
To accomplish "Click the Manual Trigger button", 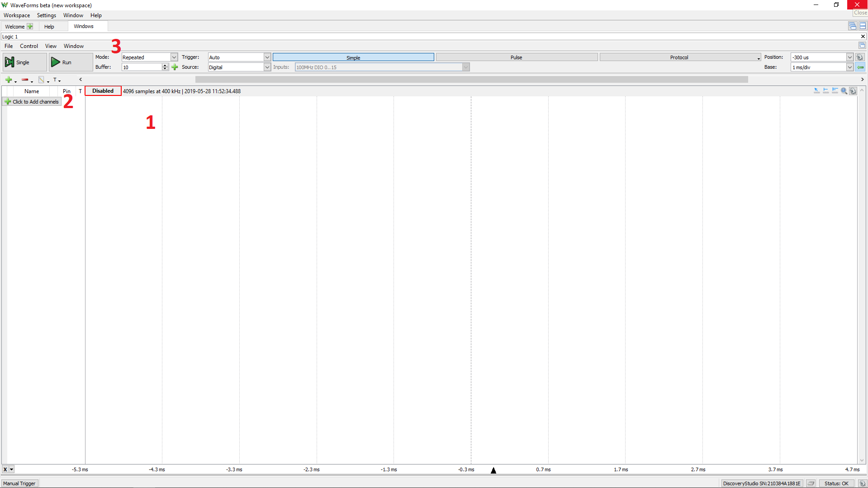I will (x=19, y=483).
